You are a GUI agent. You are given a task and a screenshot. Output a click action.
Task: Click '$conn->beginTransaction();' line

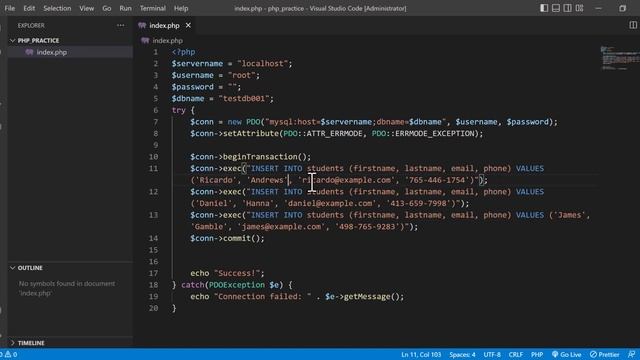click(250, 157)
